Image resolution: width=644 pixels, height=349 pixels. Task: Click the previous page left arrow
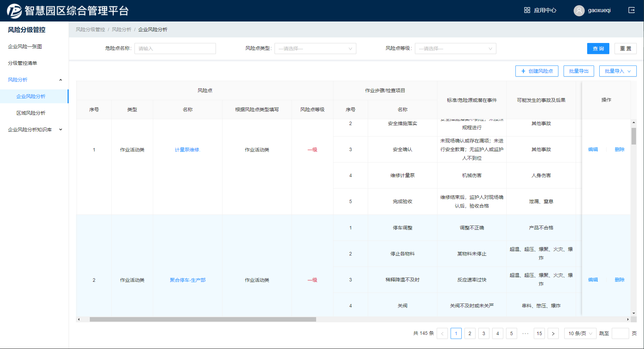442,333
